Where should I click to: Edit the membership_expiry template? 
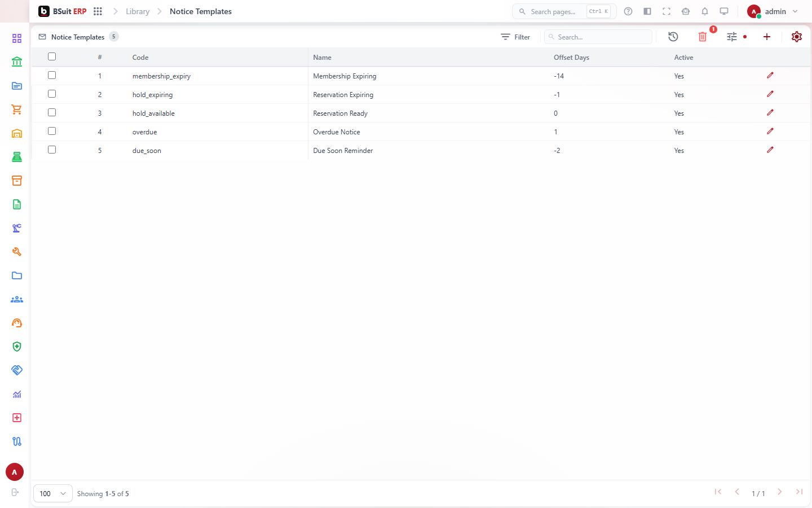770,75
